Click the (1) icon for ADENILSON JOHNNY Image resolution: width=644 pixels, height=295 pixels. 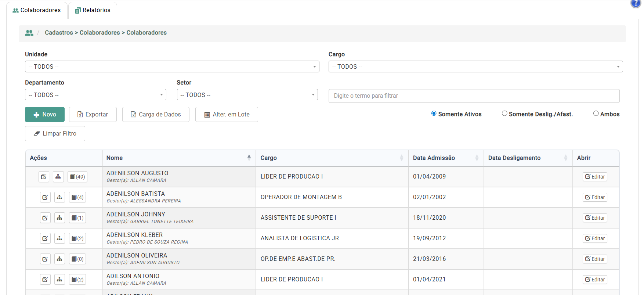tap(77, 218)
